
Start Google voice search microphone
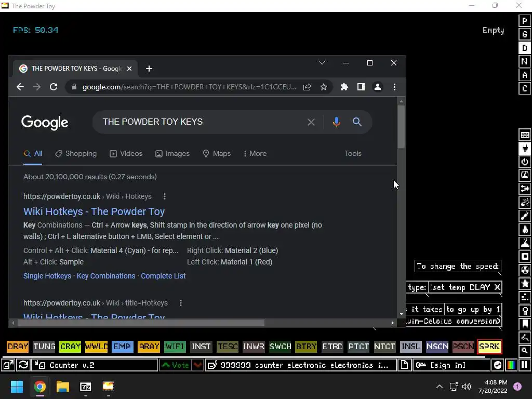[336, 122]
